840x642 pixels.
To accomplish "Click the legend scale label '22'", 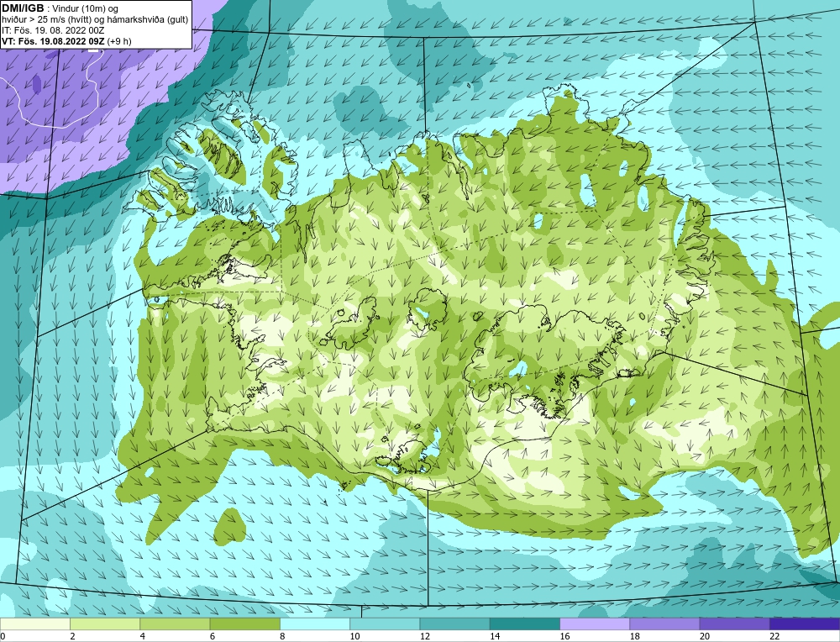I will [774, 636].
